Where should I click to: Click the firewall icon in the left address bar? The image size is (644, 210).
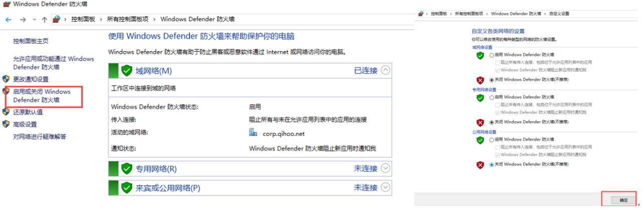(56, 19)
